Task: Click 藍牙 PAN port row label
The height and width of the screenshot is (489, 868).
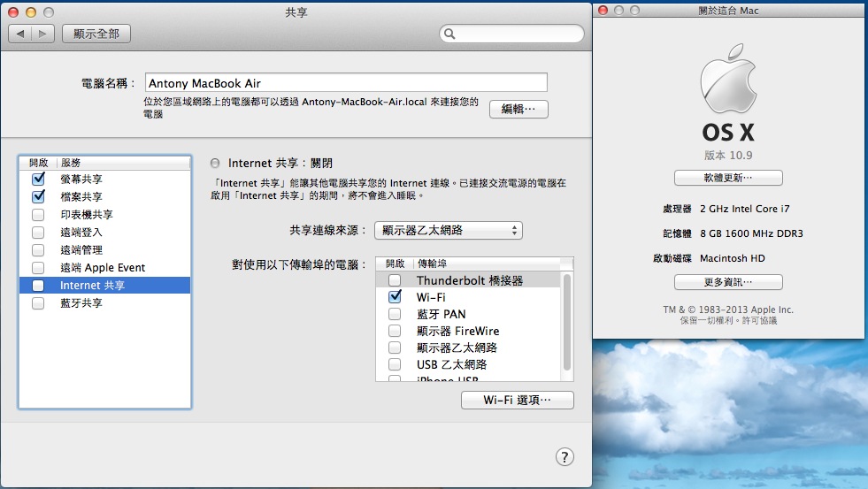Action: (442, 314)
